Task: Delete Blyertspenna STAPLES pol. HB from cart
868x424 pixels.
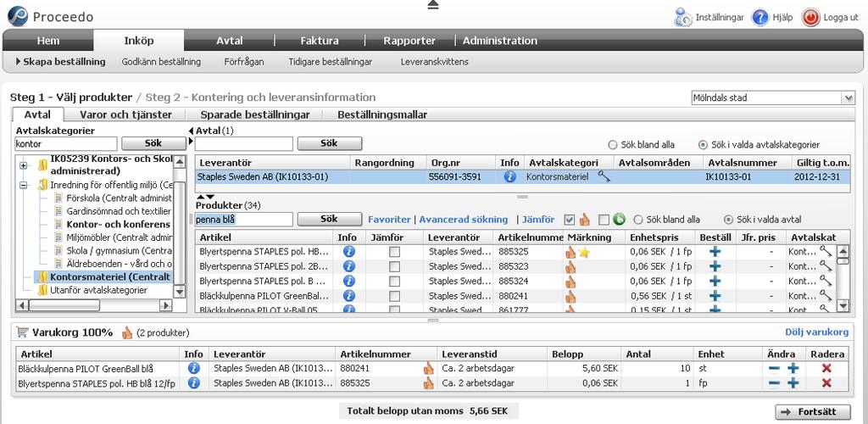Action: 827,382
